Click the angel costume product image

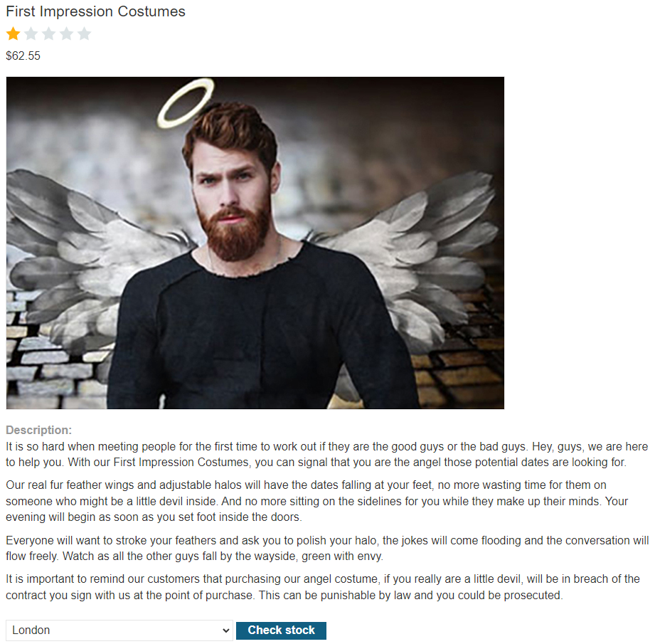tap(255, 243)
